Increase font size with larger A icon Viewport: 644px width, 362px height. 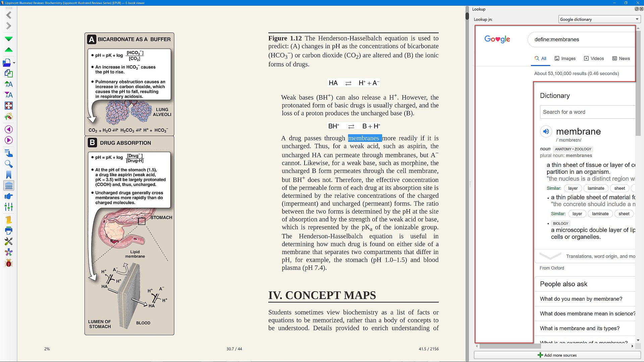(9, 84)
